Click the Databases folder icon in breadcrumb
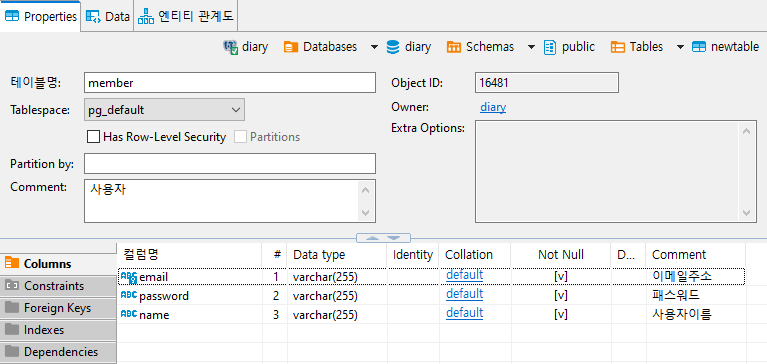This screenshot has height=364, width=767. pos(291,47)
